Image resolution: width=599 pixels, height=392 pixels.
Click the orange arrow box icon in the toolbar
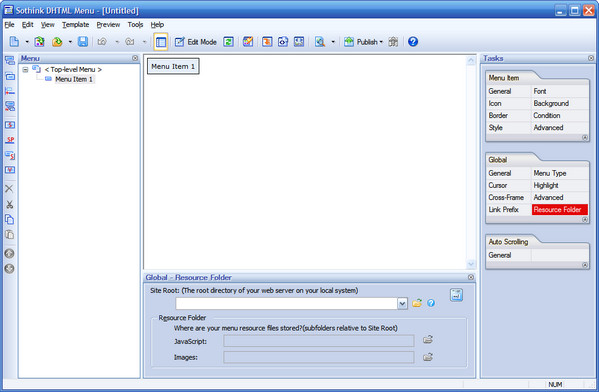click(x=267, y=42)
